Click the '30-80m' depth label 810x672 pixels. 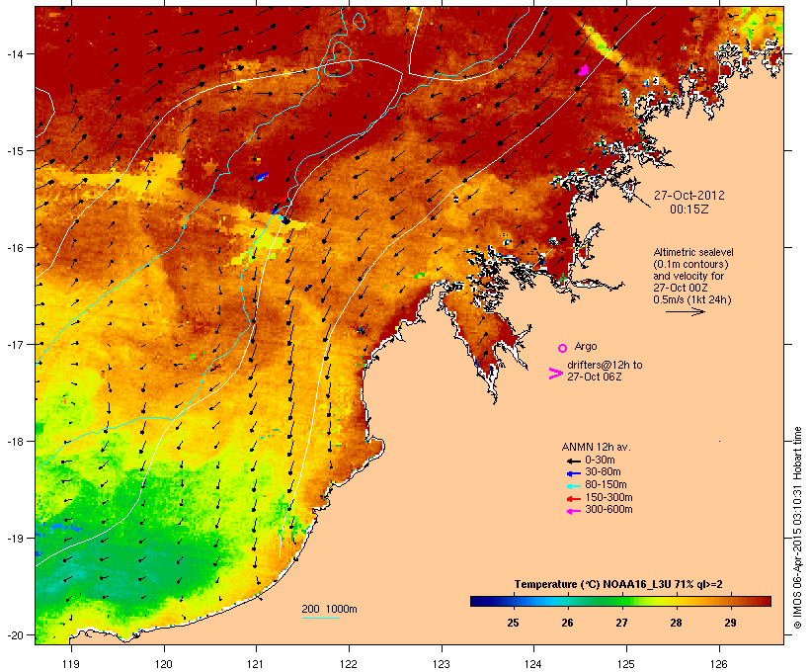[603, 472]
